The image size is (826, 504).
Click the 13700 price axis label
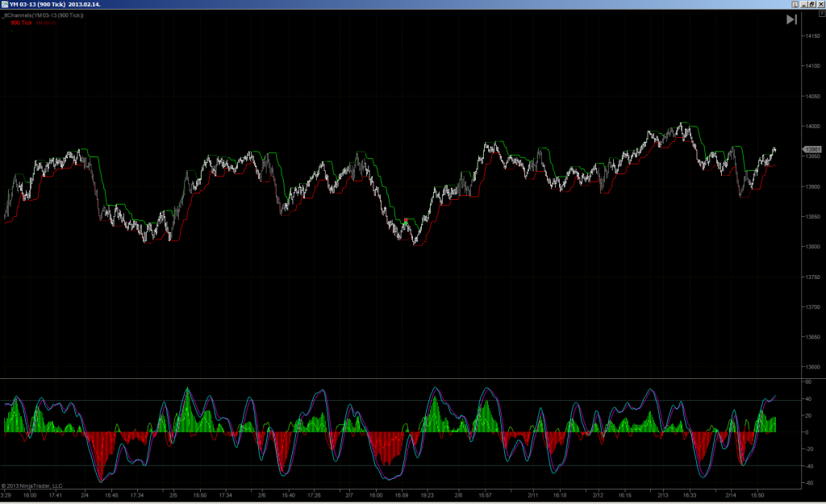[813, 307]
